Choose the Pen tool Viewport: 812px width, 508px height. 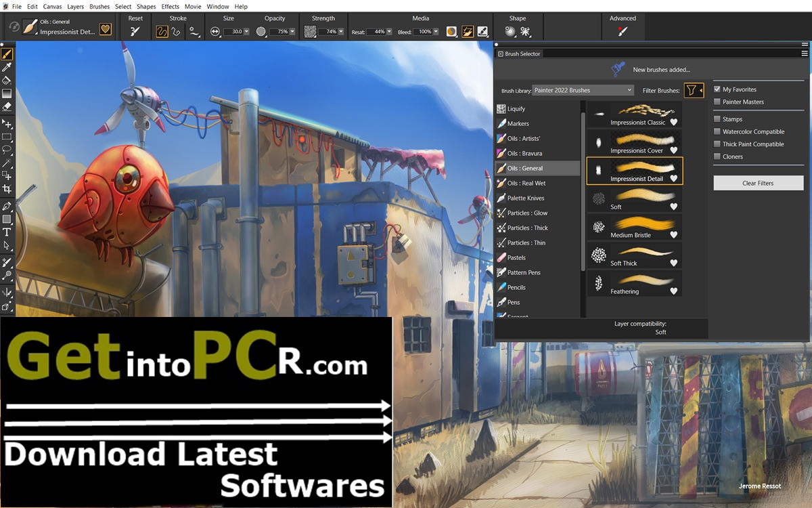[x=7, y=206]
